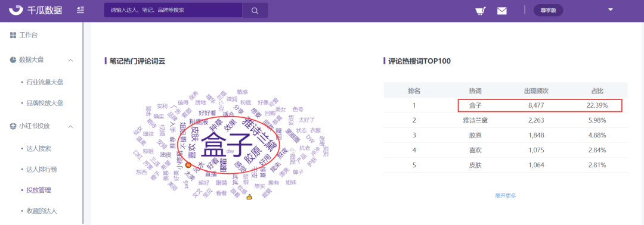Click hot word 喜欢 in table

[475, 150]
